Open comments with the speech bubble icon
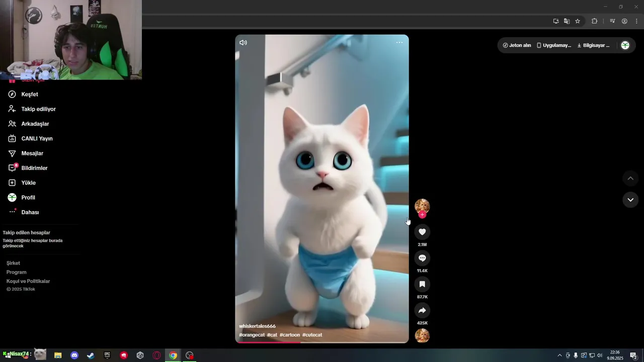 pyautogui.click(x=422, y=258)
